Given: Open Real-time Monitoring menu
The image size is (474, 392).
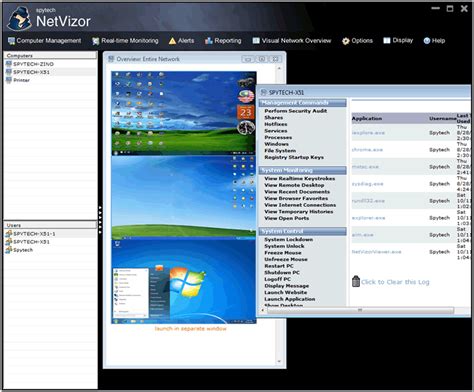Looking at the screenshot, I should [x=125, y=41].
